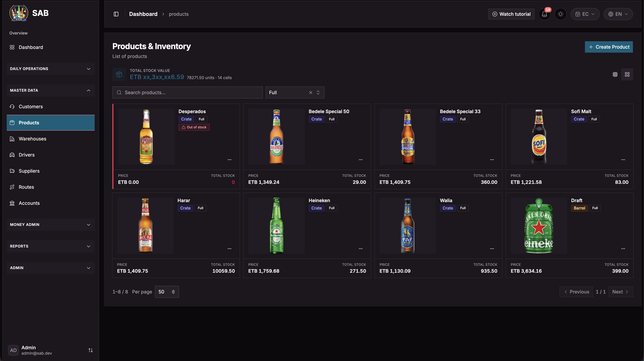644x361 pixels.
Task: Click Next page button
Action: point(621,292)
